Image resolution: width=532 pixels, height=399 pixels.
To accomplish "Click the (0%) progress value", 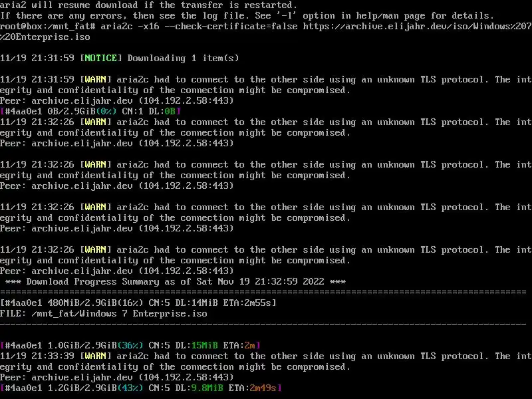I will coord(106,111).
